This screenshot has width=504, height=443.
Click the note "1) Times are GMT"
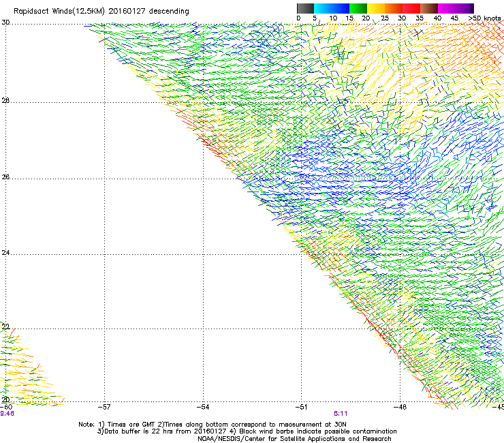(x=127, y=425)
